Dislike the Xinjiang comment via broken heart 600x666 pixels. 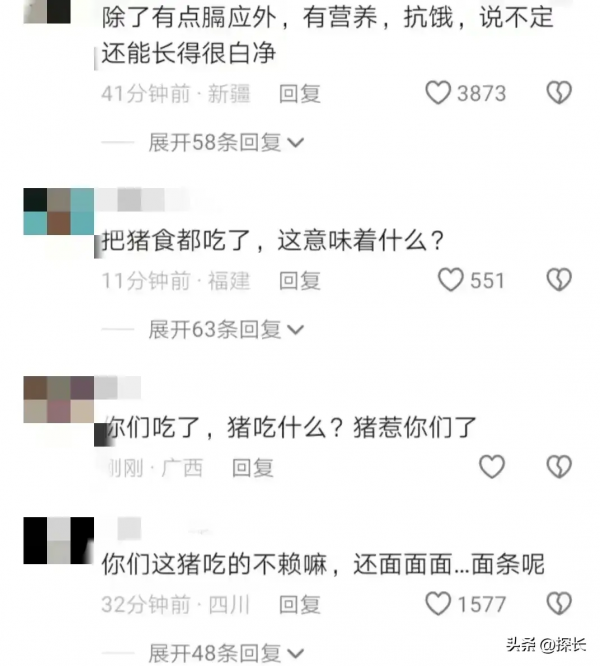pos(559,92)
